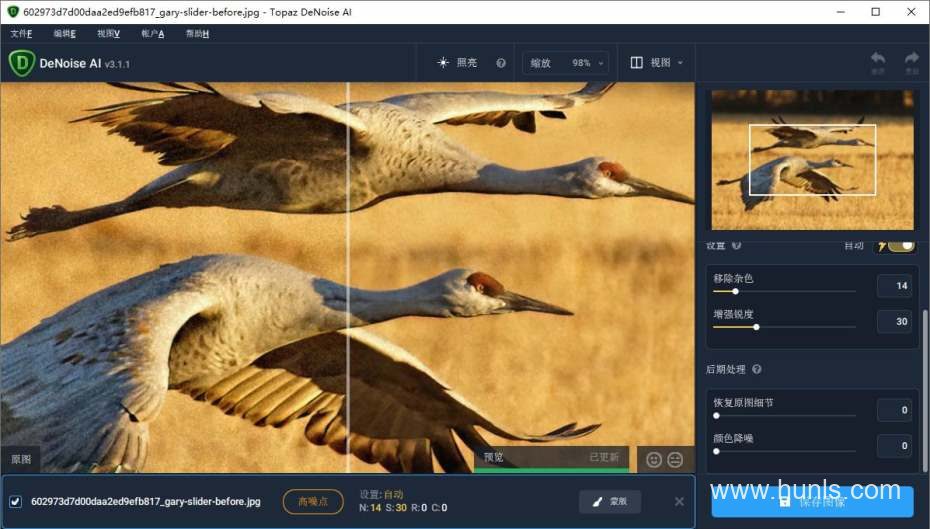Uncheck the image file checkbox
The image size is (930, 529).
15,502
